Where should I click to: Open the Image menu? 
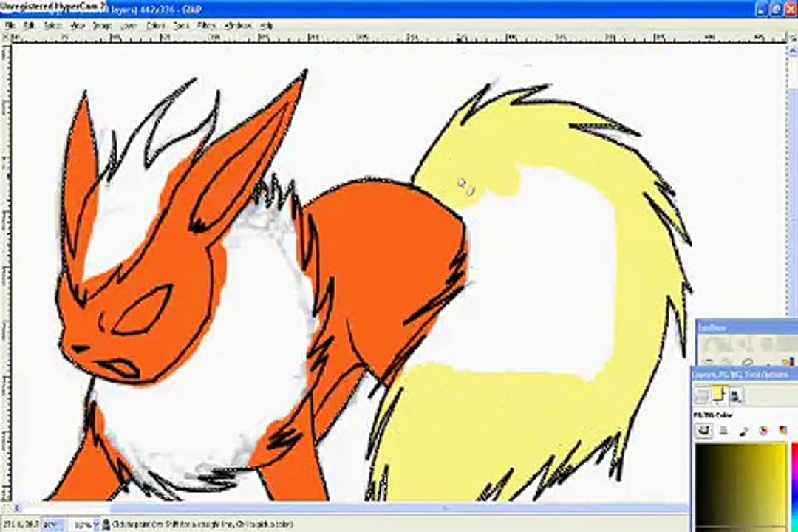point(102,25)
